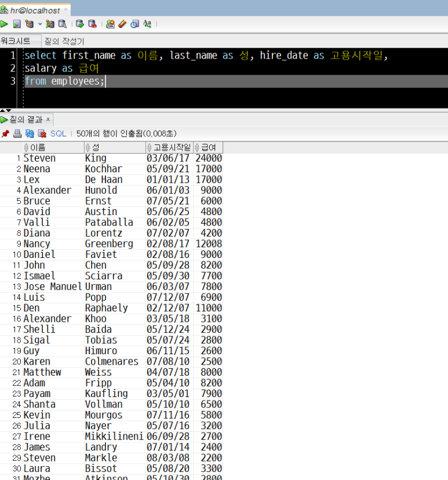Switch to the 질의 작성기 tab
This screenshot has width=448, height=480.
[64, 41]
